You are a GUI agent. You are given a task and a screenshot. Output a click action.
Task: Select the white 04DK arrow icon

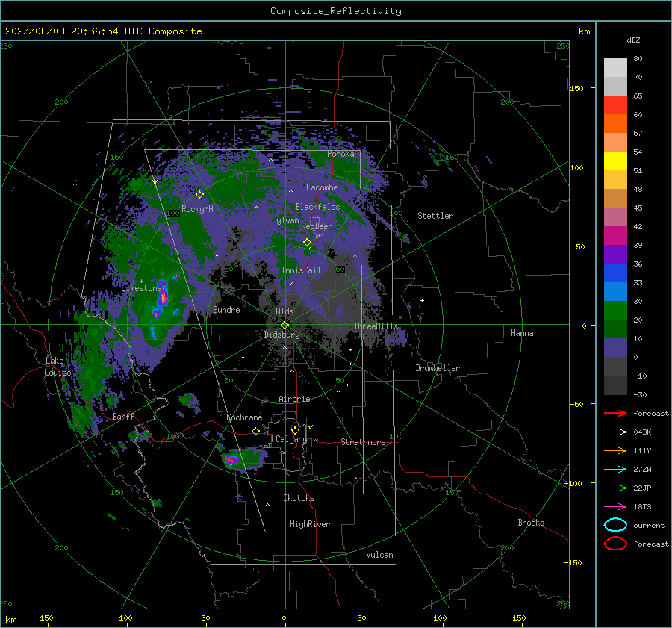(615, 432)
